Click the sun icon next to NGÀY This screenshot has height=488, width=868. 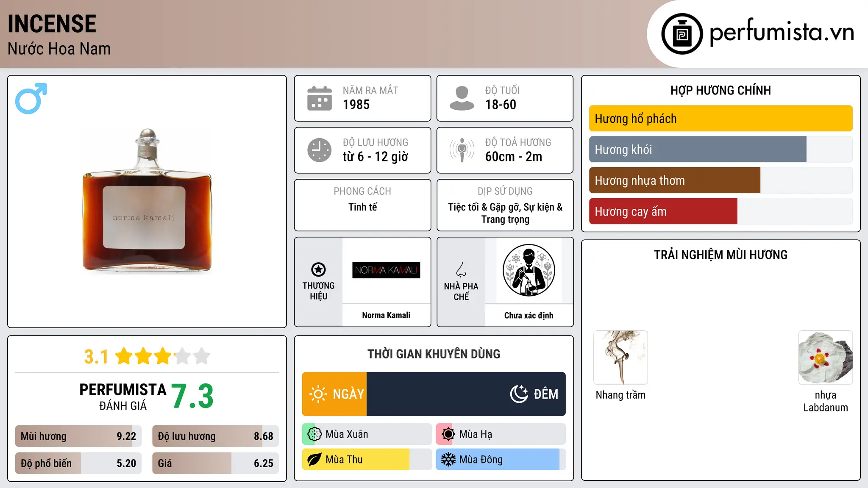click(318, 394)
